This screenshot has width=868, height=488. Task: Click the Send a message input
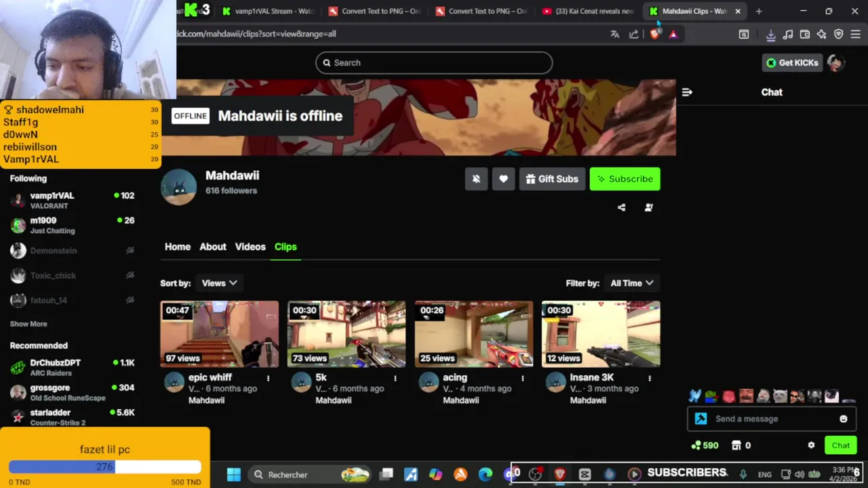click(x=771, y=419)
